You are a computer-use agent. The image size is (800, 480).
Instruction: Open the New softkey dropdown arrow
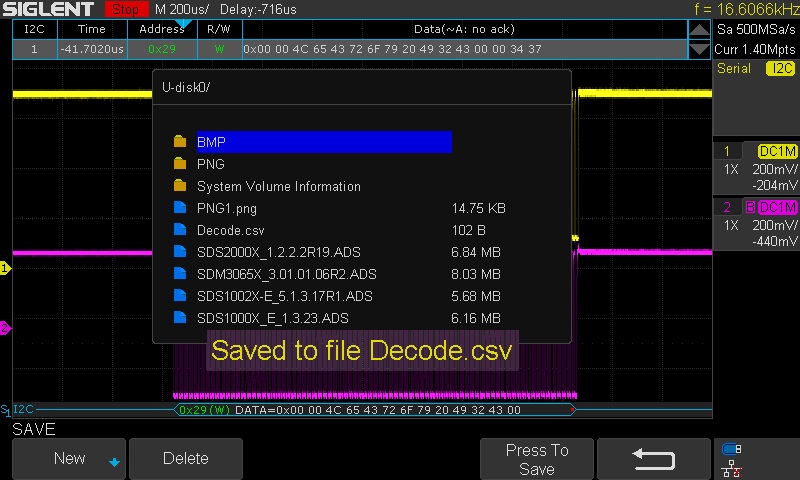(x=114, y=462)
